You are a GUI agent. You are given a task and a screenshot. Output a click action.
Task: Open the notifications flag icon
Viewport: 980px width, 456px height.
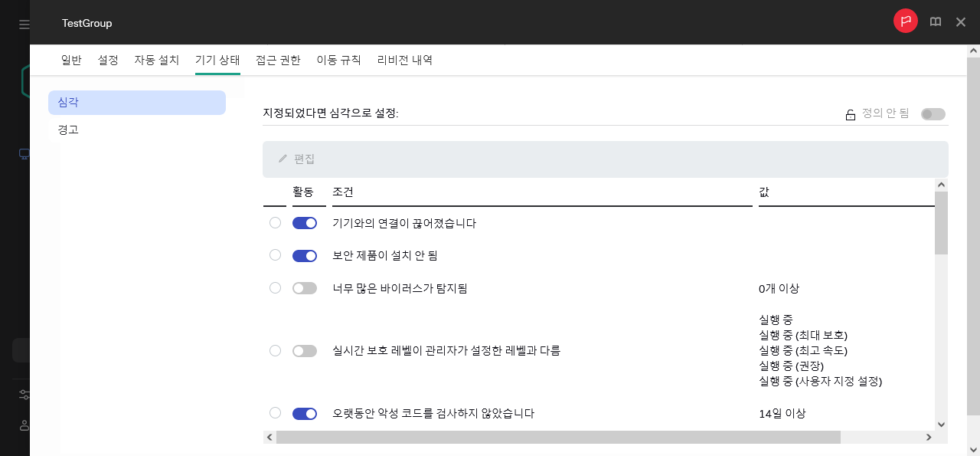[x=905, y=21]
